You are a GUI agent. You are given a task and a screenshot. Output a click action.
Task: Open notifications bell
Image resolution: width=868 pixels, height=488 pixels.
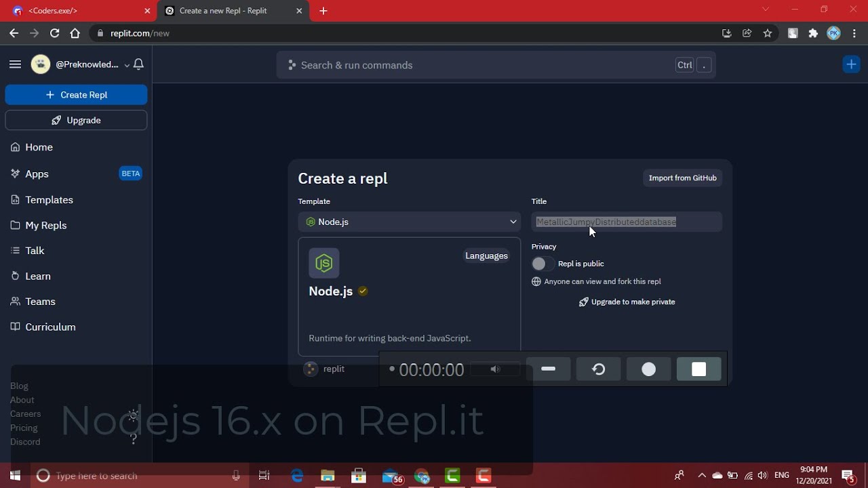(x=138, y=64)
